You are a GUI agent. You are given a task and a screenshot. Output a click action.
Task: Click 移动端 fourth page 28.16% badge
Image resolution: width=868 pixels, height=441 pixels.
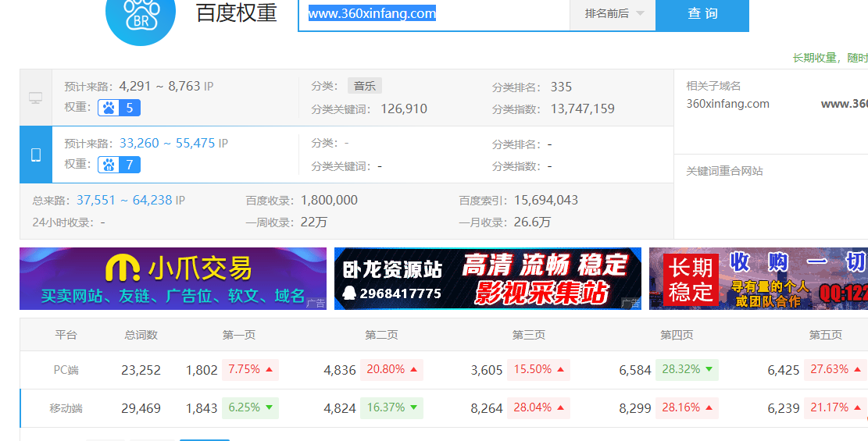(687, 407)
